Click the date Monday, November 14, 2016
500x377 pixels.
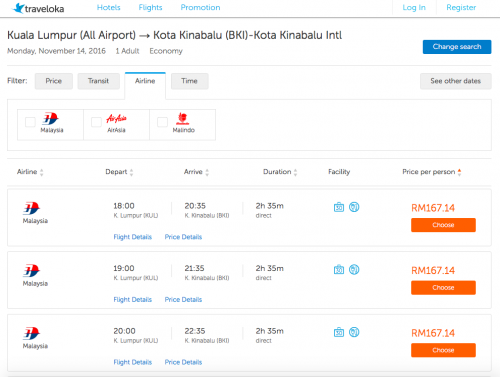56,51
